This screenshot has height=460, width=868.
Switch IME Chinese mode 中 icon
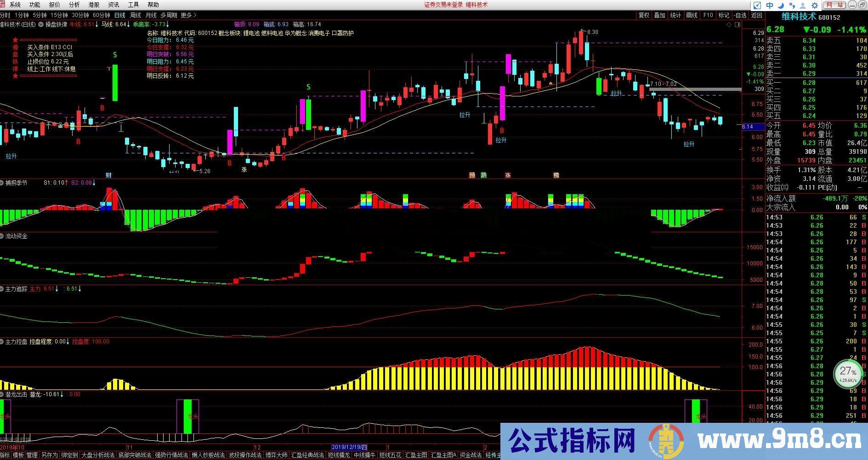click(770, 6)
